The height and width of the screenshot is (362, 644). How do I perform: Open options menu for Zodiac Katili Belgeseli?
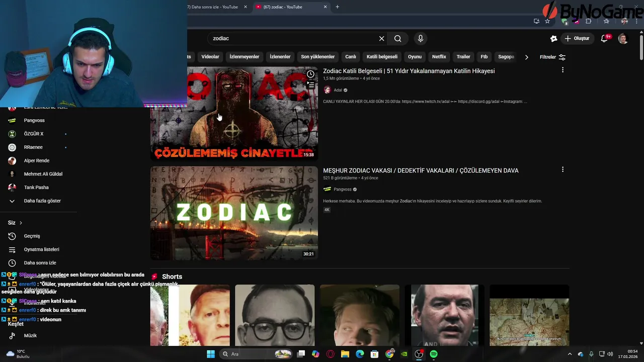(562, 70)
